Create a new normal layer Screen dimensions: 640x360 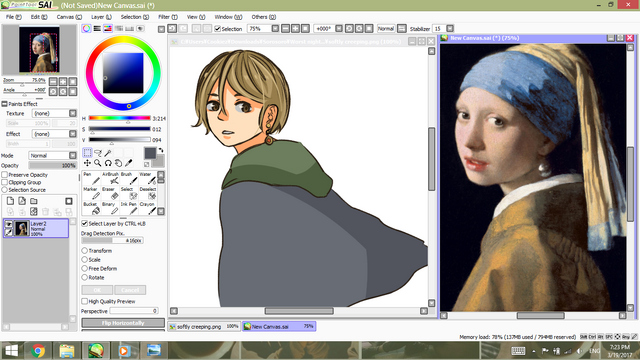(10, 201)
